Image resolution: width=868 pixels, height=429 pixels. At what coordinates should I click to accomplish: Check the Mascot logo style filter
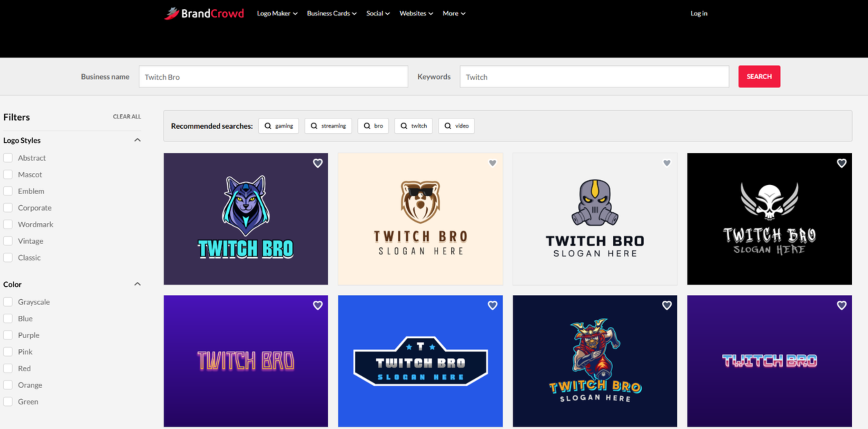point(8,174)
